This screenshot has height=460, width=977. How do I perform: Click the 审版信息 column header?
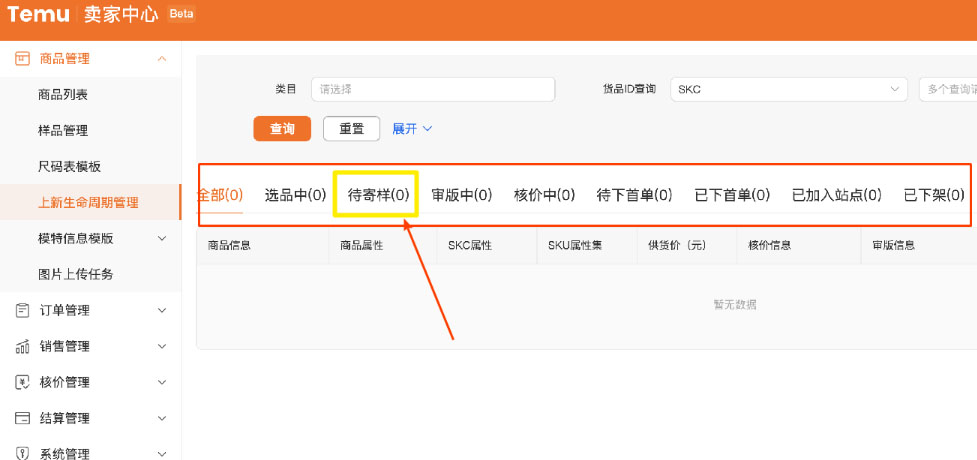coord(893,245)
